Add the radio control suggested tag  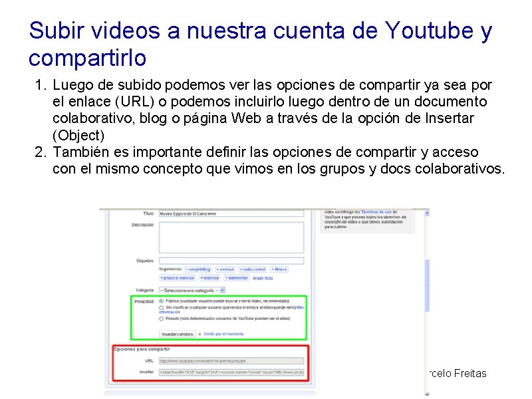(253, 269)
